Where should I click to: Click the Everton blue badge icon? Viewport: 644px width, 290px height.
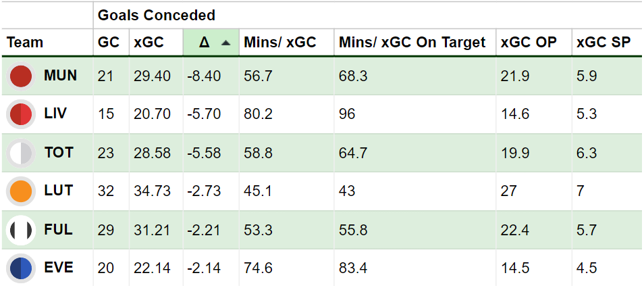[21, 268]
